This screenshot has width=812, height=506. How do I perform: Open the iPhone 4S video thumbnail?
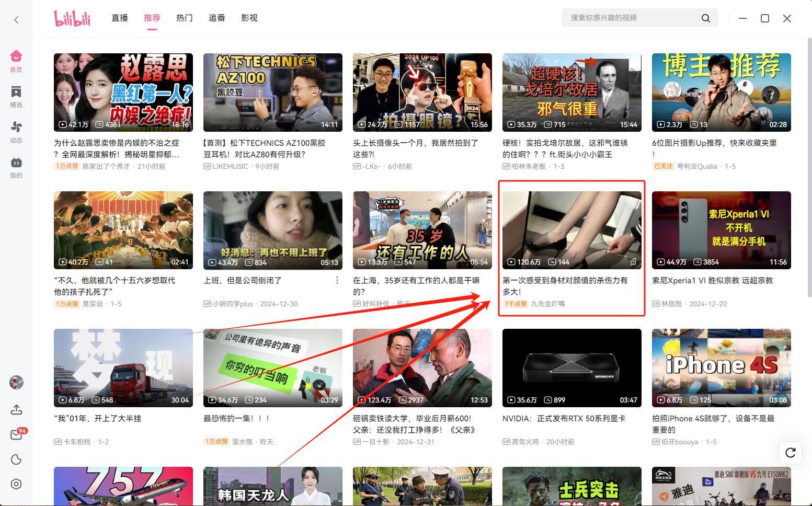click(x=722, y=368)
